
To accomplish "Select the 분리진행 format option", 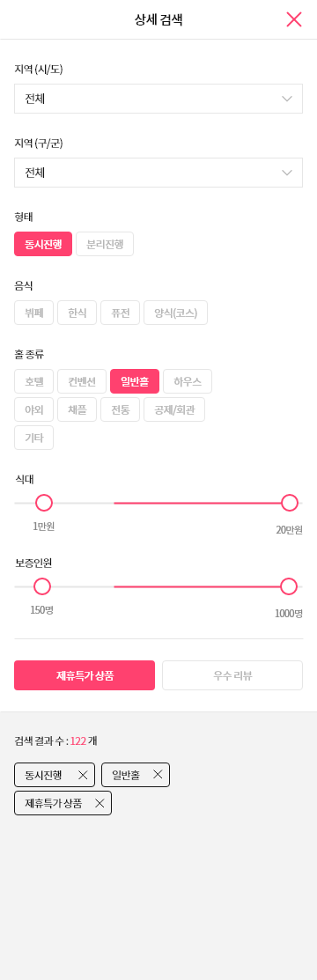I will (105, 244).
